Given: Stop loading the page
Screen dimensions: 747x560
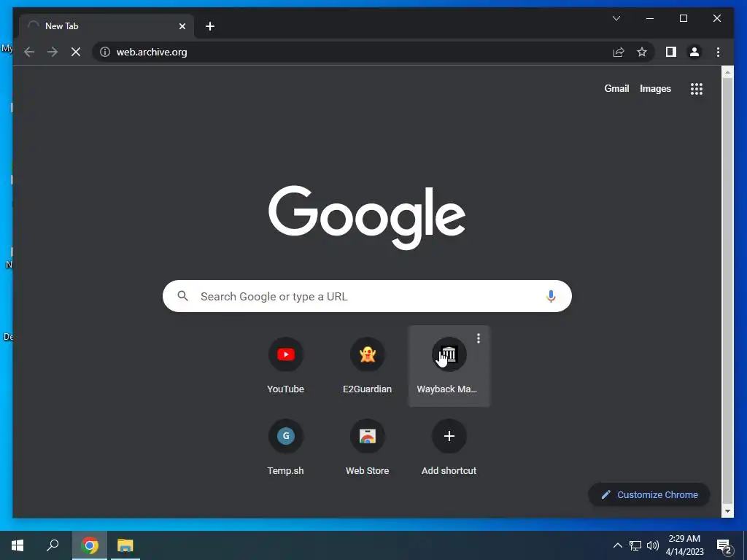Looking at the screenshot, I should pos(76,52).
